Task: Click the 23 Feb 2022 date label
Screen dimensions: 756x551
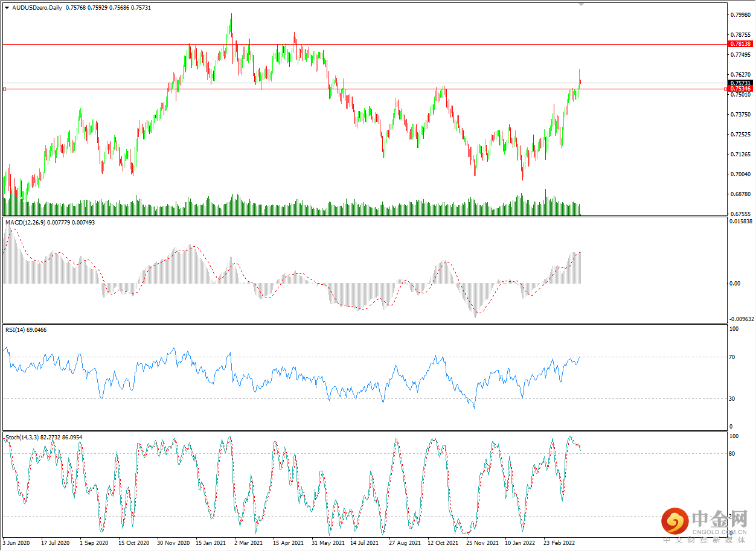Action: [x=560, y=543]
